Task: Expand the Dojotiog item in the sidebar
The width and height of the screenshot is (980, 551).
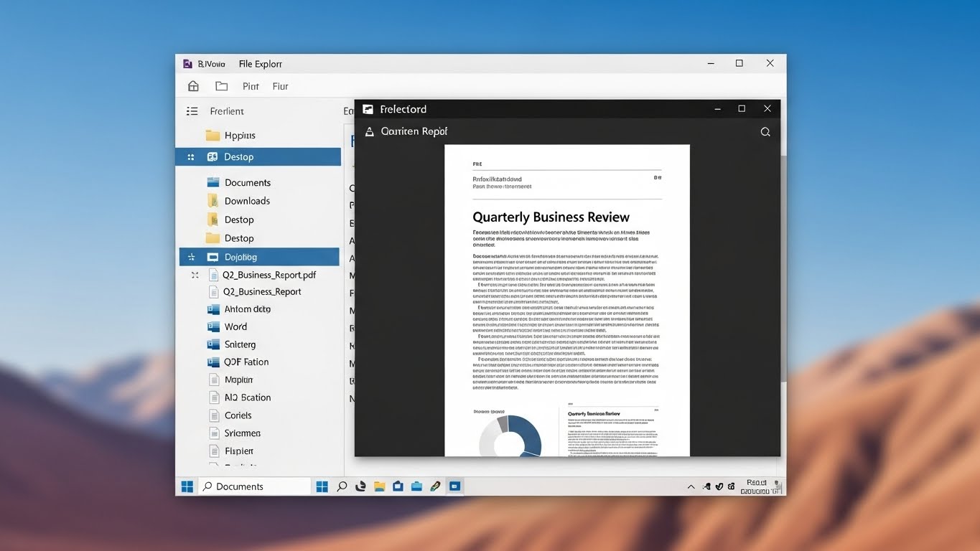Action: point(191,256)
